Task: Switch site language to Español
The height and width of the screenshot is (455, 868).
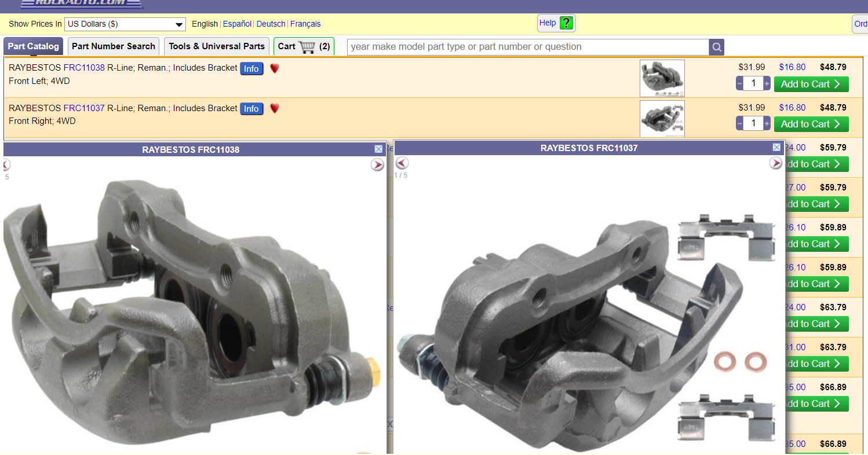Action: [x=237, y=24]
